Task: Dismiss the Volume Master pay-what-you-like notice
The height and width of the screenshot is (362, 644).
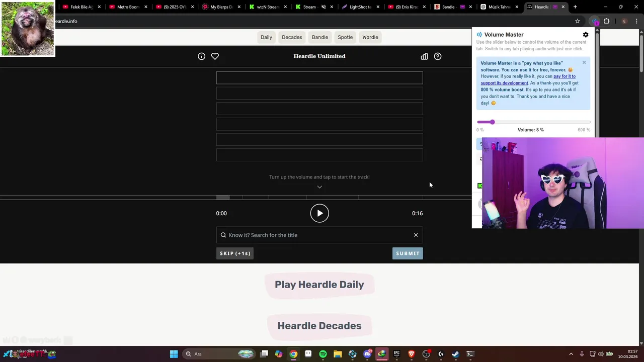Action: [x=584, y=62]
